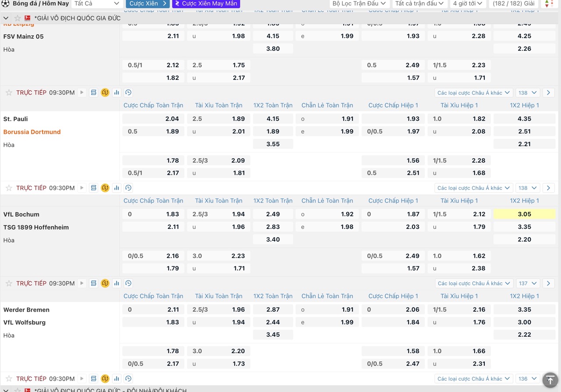Screen dimensions: 561x392
Task: Open score list icon in the 136 dropdown row
Action: tap(93, 379)
